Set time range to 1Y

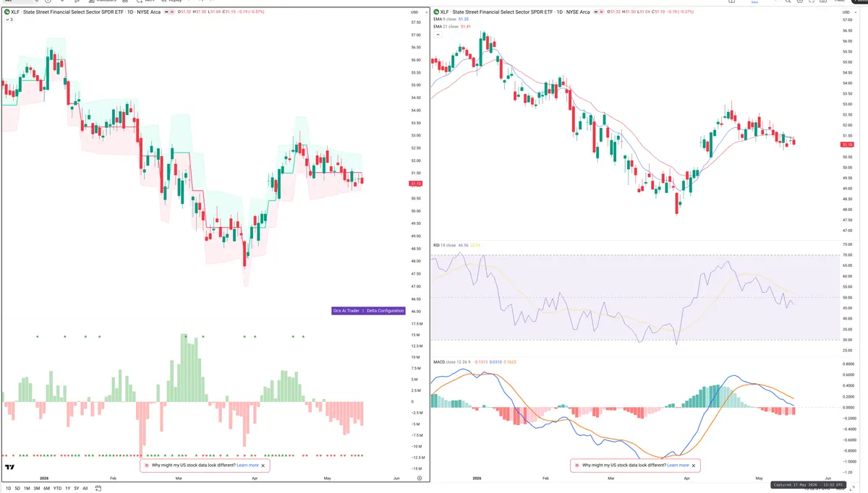click(x=68, y=488)
